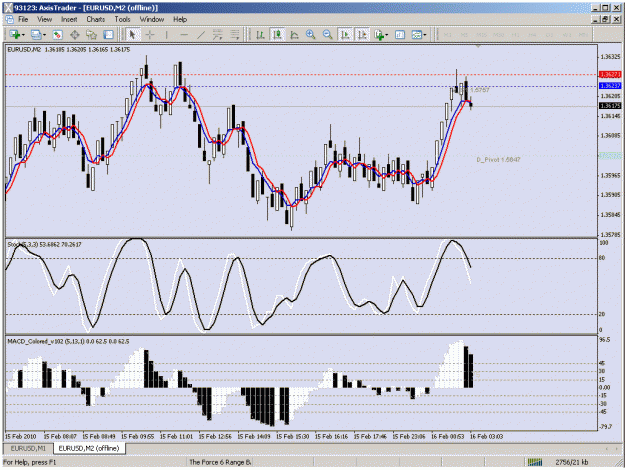
Task: Open the Navigator icon with star
Action: pyautogui.click(x=92, y=35)
